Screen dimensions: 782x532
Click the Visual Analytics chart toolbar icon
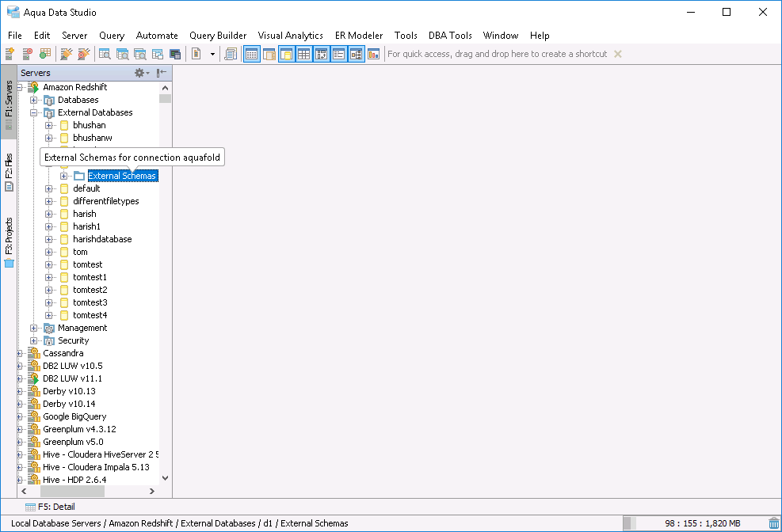pos(373,54)
